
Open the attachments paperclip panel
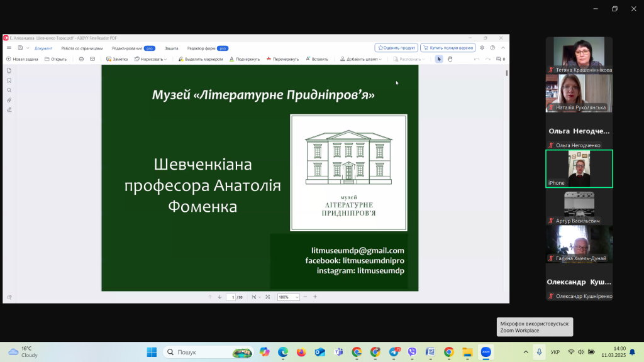point(9,100)
